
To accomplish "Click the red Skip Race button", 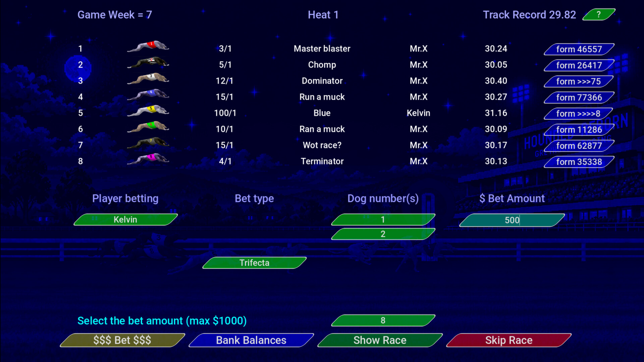I will coord(509,340).
